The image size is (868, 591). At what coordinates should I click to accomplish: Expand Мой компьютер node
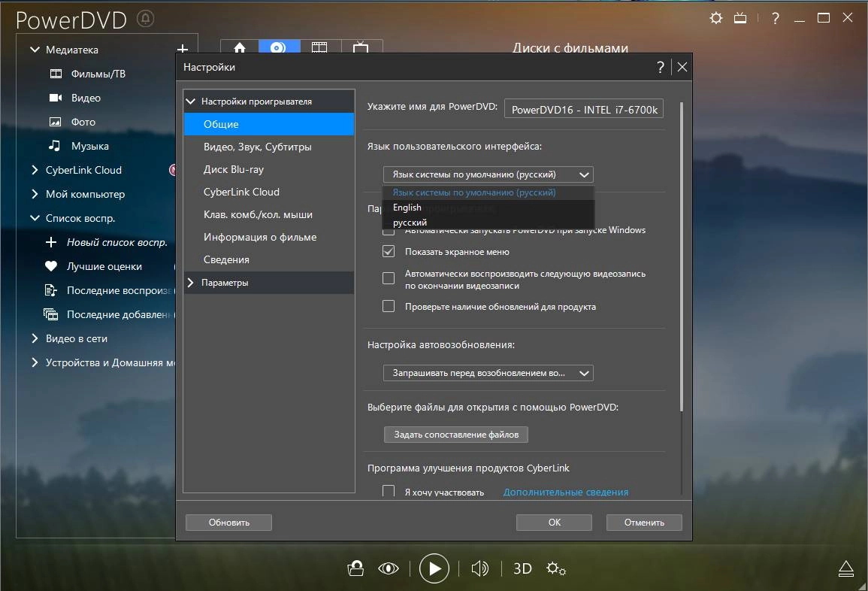[35, 194]
